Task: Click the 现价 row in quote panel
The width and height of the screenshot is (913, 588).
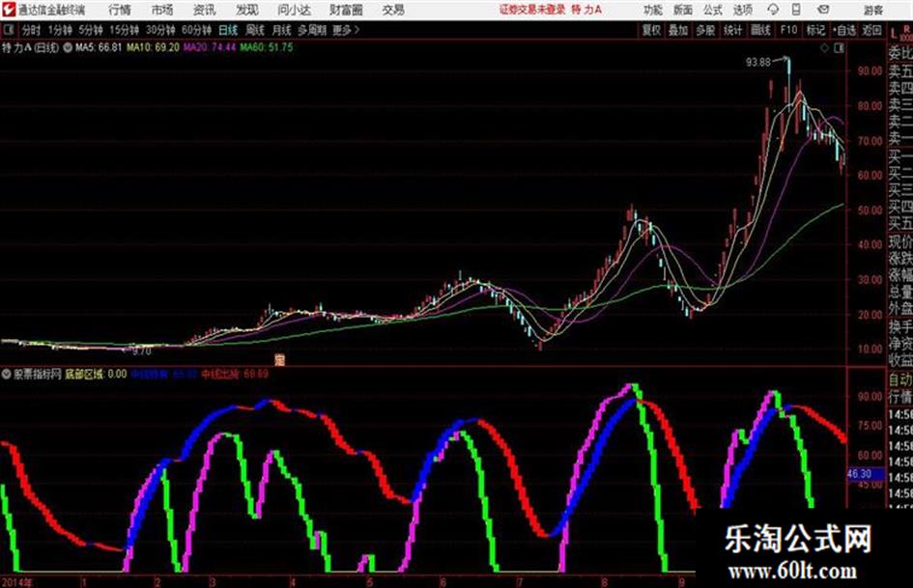Action: pyautogui.click(x=900, y=241)
